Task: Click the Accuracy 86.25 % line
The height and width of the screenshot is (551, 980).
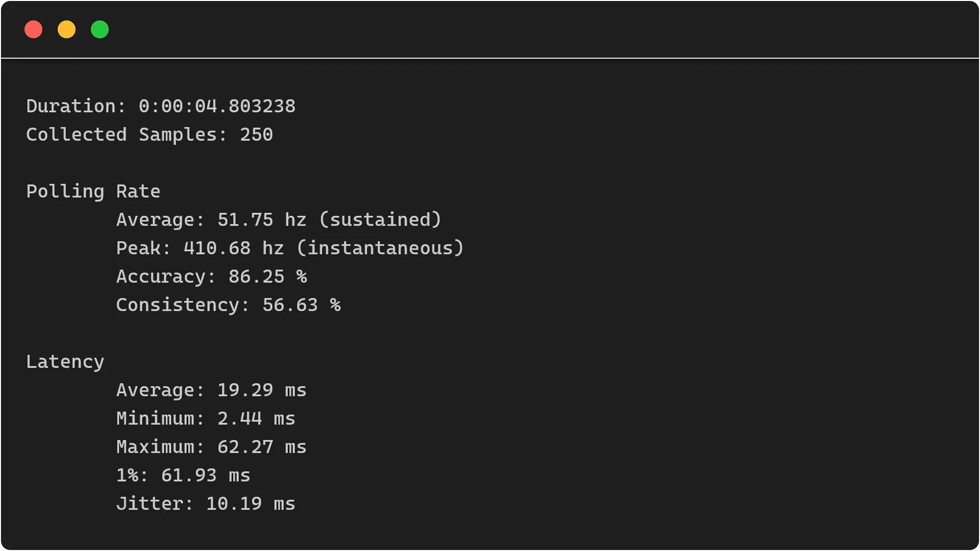Action: point(211,277)
